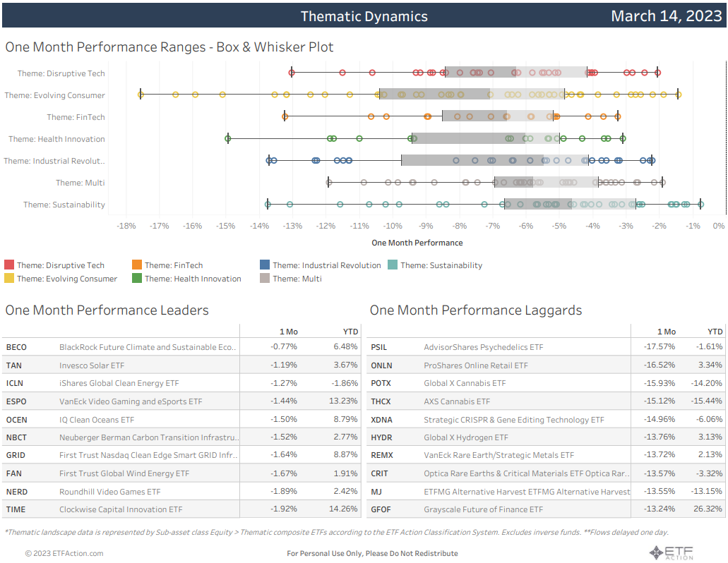This screenshot has width=728, height=563.
Task: Click the TAN ticker in Leaders
Action: tap(14, 365)
